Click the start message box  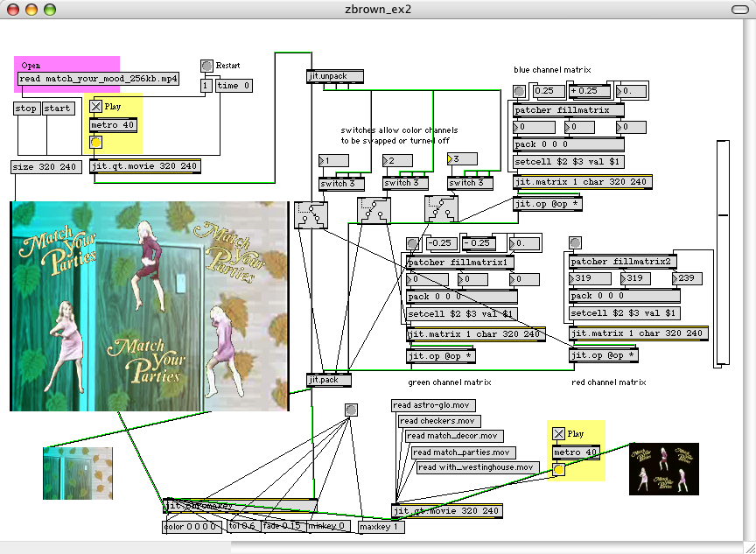coord(58,109)
